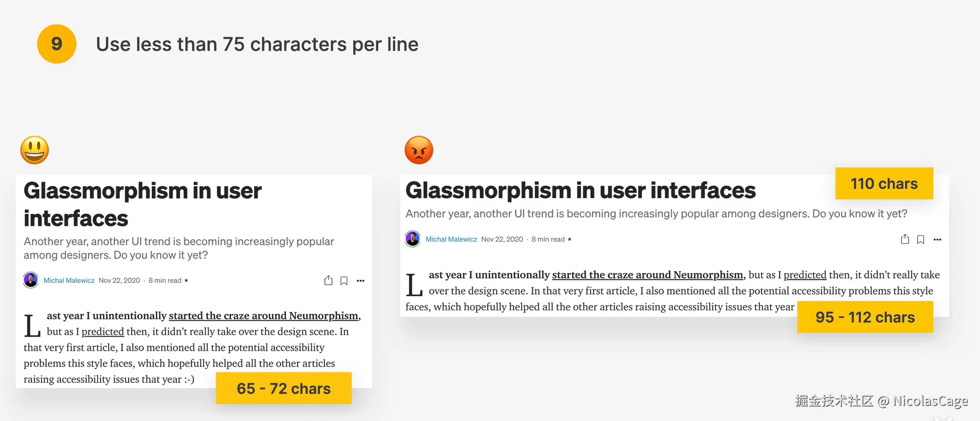Click the yellow number 9 badge
Viewport: 980px width, 421px height.
click(x=57, y=44)
